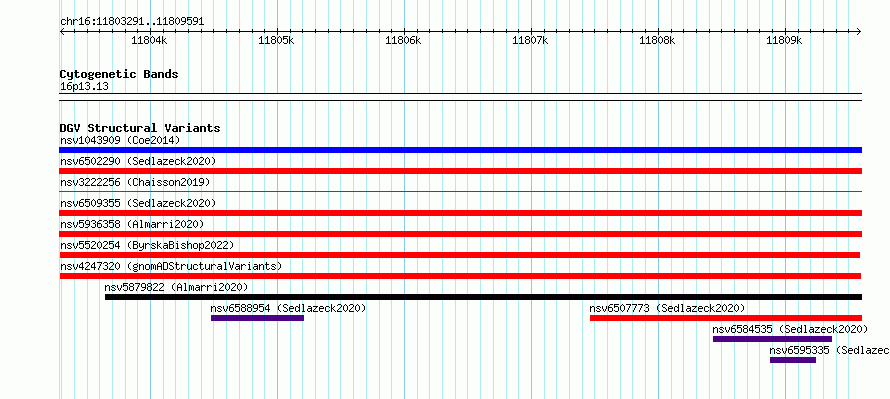The width and height of the screenshot is (890, 399).
Task: Click the right arrowhead of the ruler
Action: [859, 31]
